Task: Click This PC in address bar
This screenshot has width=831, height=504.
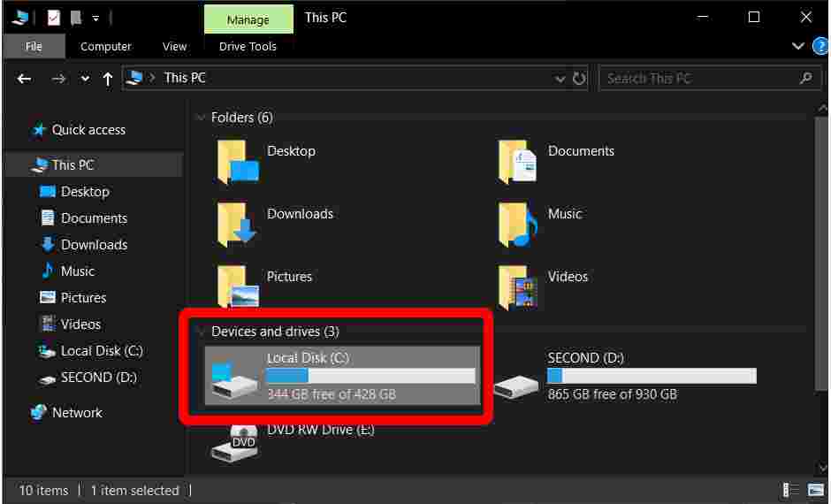Action: (x=185, y=78)
